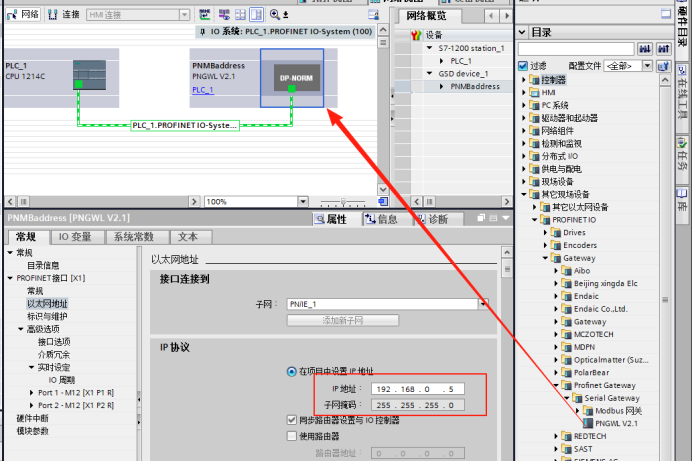Viewport: 693px width, 461px height.
Task: Expand the 网络组件 catalog folder
Action: pyautogui.click(x=524, y=131)
